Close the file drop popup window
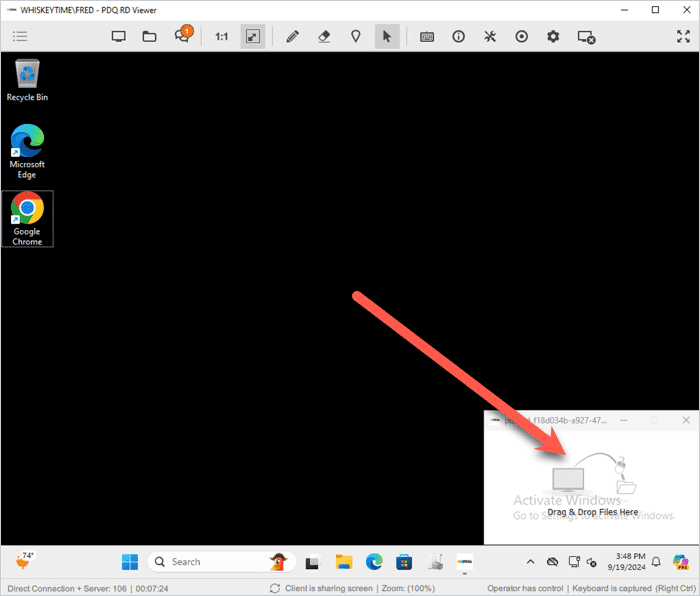Viewport: 700px width, 596px height. coord(686,420)
